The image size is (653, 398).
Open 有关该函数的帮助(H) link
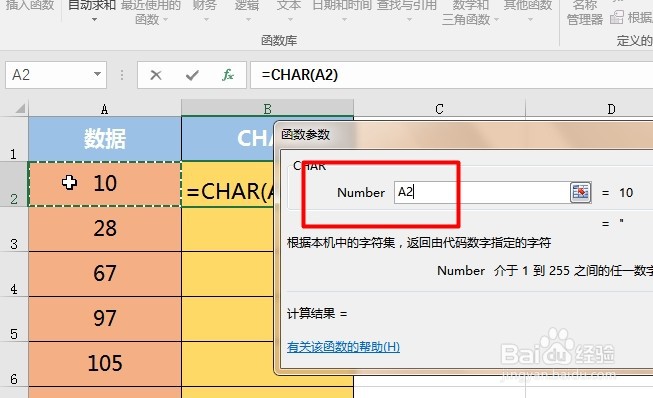(x=343, y=346)
